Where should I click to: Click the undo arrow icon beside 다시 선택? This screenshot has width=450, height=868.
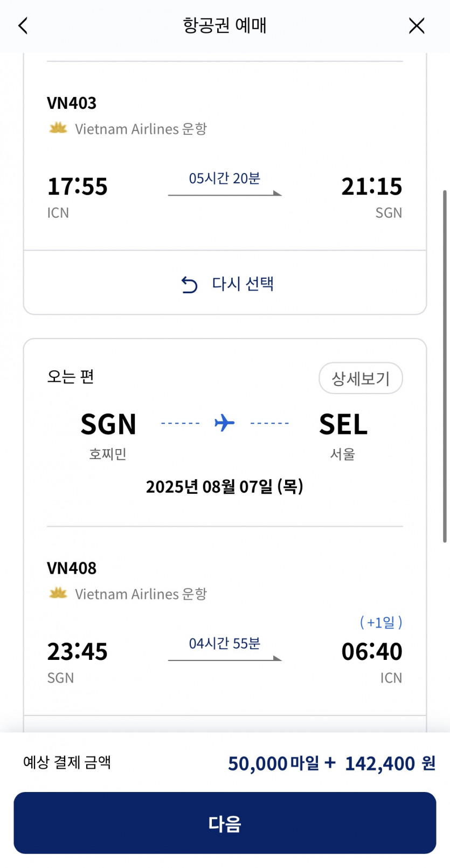coord(189,284)
